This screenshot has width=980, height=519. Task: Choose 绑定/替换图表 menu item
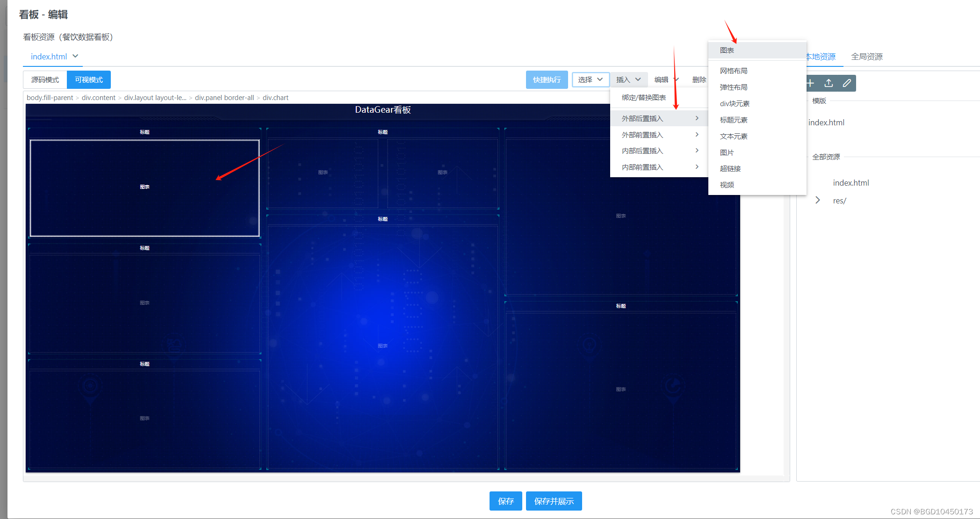tap(644, 97)
